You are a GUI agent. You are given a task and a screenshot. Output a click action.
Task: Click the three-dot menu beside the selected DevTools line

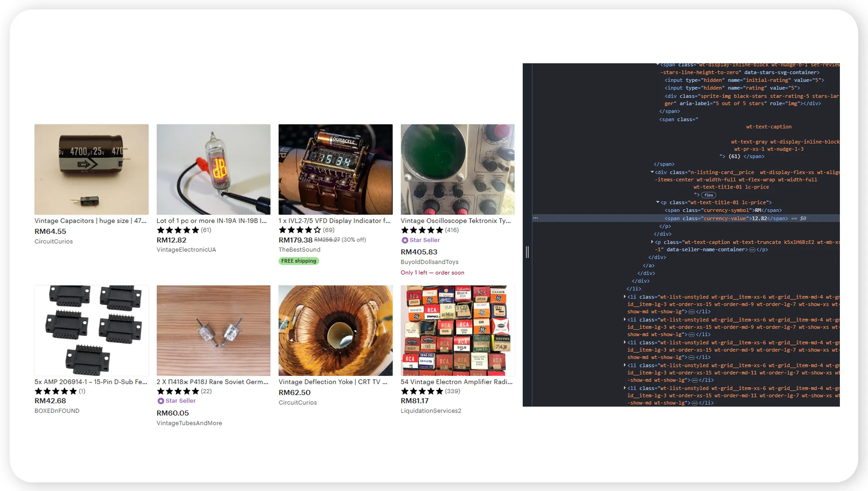[x=536, y=218]
